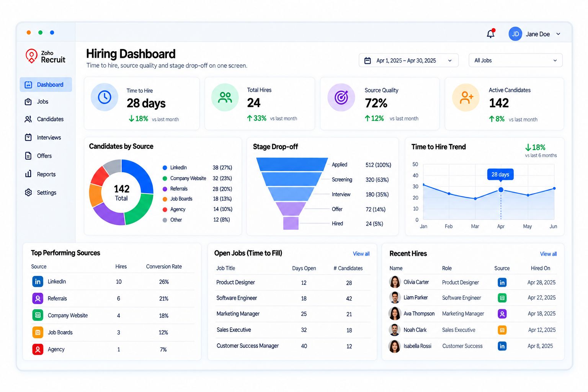Viewport: 588px width, 392px height.
Task: Expand the All Jobs filter dropdown
Action: click(516, 60)
